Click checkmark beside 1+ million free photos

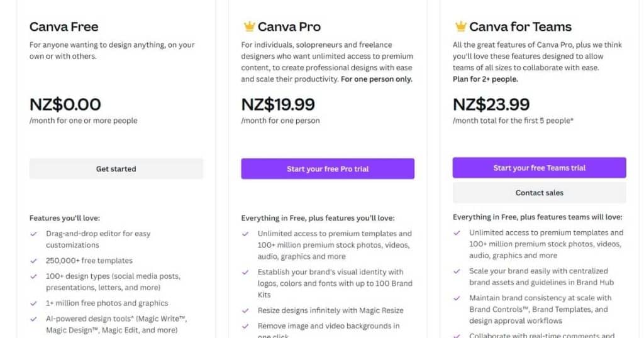(34, 303)
